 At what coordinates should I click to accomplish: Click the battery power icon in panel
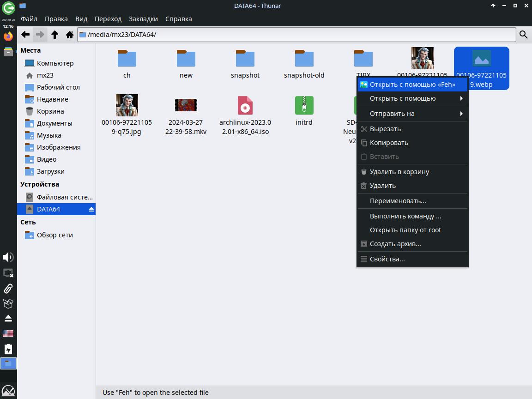[8, 349]
